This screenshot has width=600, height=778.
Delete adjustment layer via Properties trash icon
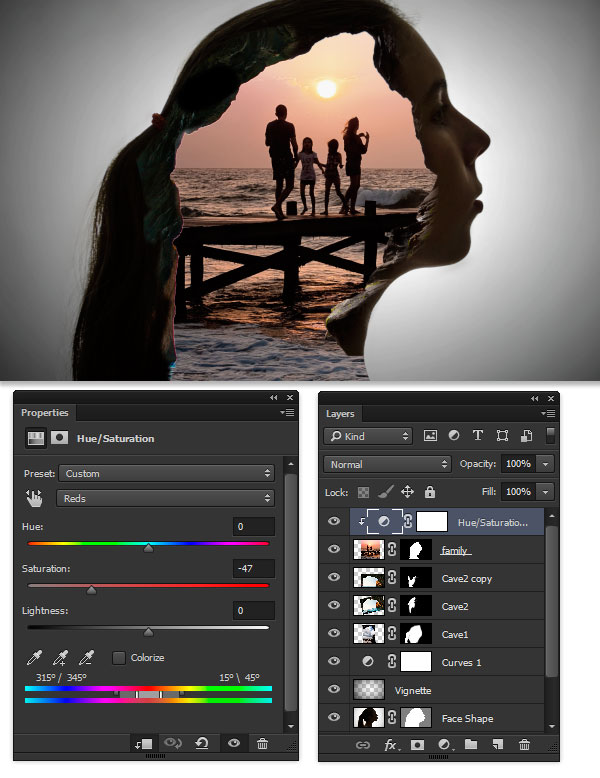(x=263, y=743)
